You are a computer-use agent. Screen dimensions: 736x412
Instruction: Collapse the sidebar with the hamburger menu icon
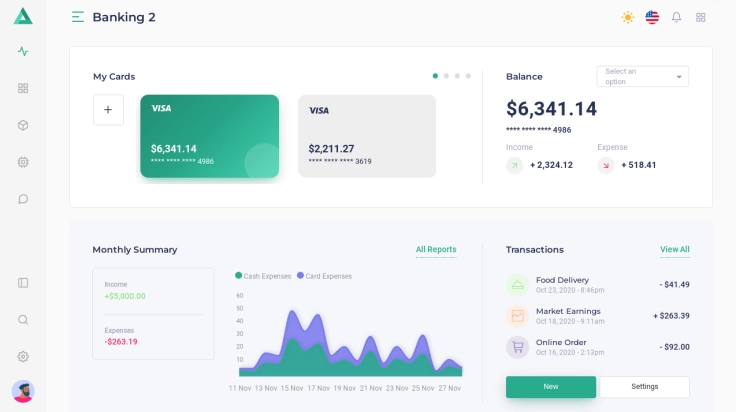pyautogui.click(x=78, y=17)
